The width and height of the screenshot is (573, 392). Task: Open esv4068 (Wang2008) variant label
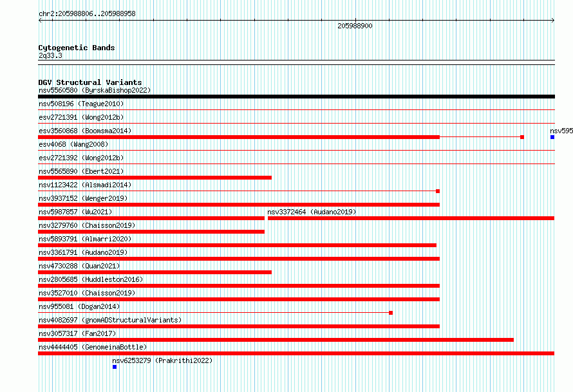pyautogui.click(x=73, y=144)
